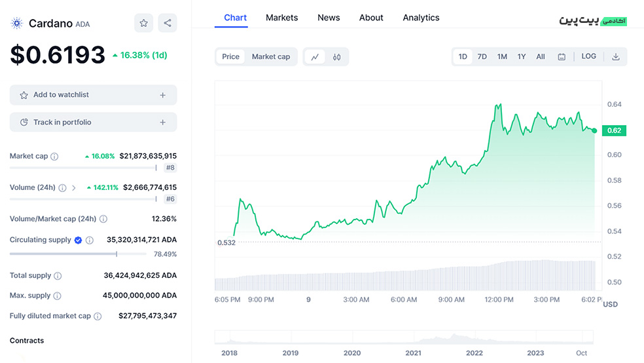Expand Add to watlist plus button
The height and width of the screenshot is (363, 644).
click(162, 95)
